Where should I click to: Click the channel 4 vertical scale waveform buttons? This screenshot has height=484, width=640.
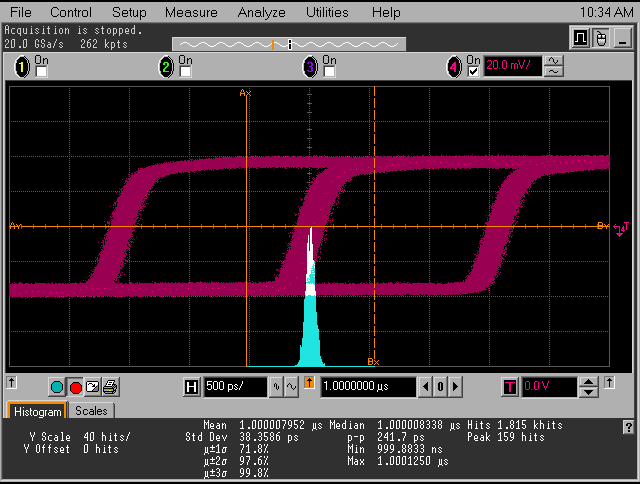[553, 66]
